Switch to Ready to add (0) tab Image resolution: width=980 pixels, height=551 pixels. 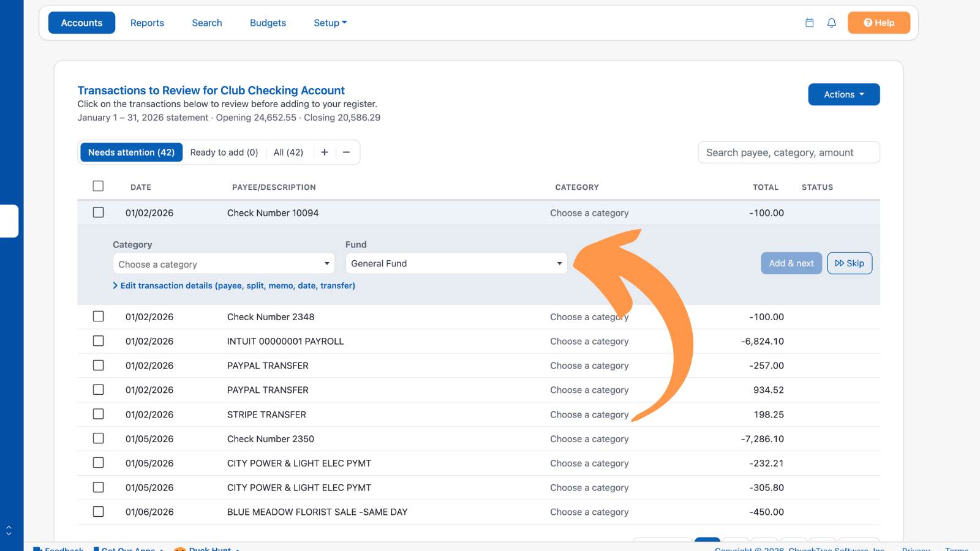[x=224, y=152]
